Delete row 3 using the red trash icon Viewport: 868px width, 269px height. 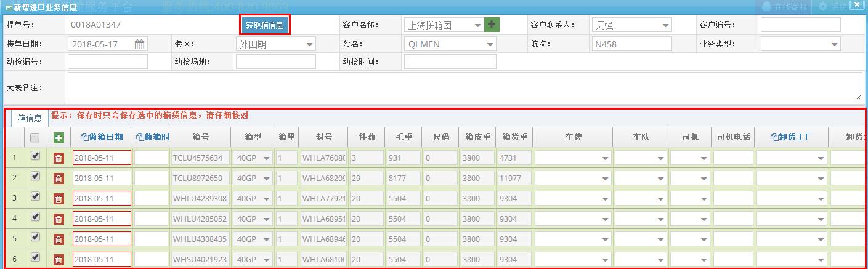(x=59, y=199)
